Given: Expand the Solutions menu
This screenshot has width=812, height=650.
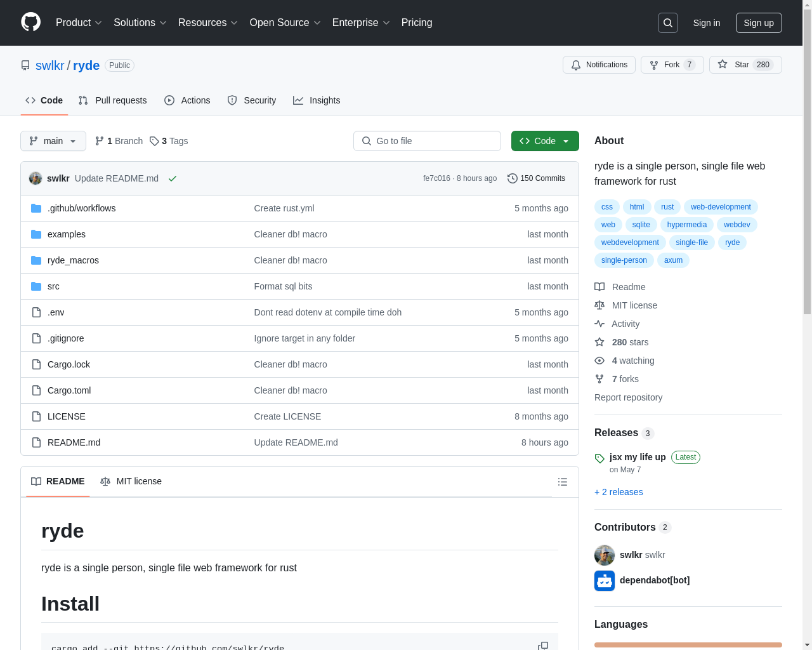Looking at the screenshot, I should coord(140,23).
